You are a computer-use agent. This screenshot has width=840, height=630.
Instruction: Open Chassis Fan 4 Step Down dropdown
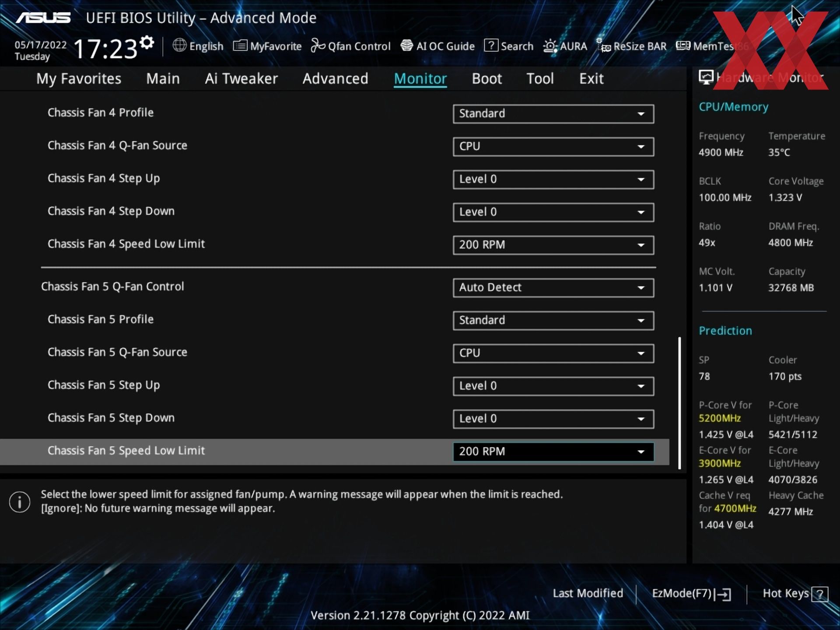tap(553, 212)
